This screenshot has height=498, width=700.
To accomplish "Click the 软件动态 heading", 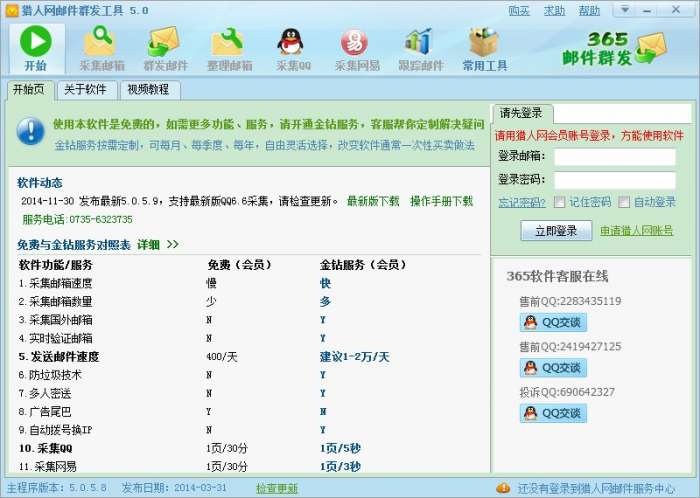I will coord(40,183).
